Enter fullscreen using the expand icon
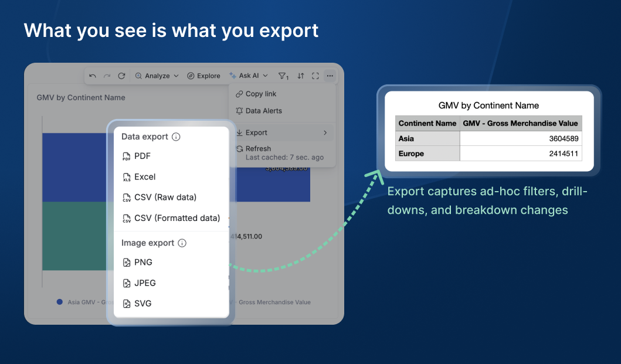This screenshot has height=364, width=621. (x=315, y=76)
